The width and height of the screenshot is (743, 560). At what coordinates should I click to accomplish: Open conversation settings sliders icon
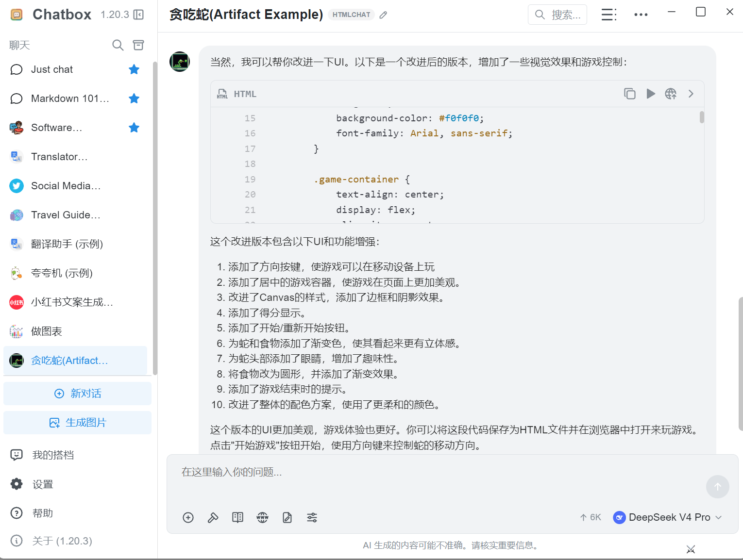312,518
